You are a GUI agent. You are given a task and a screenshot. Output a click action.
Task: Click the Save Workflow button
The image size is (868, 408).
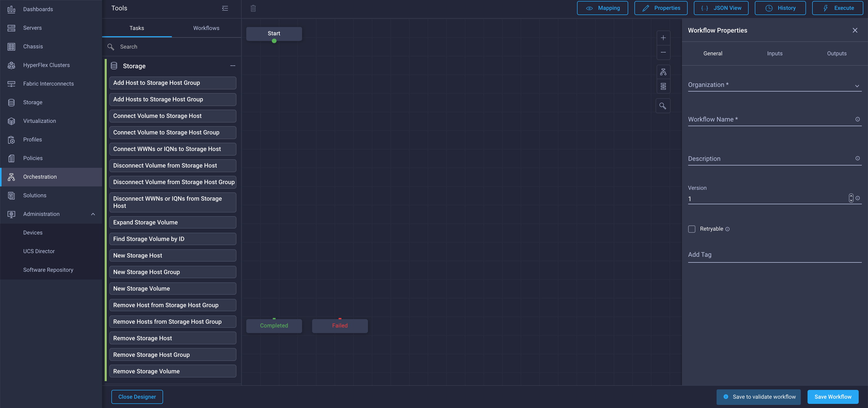[x=832, y=397]
